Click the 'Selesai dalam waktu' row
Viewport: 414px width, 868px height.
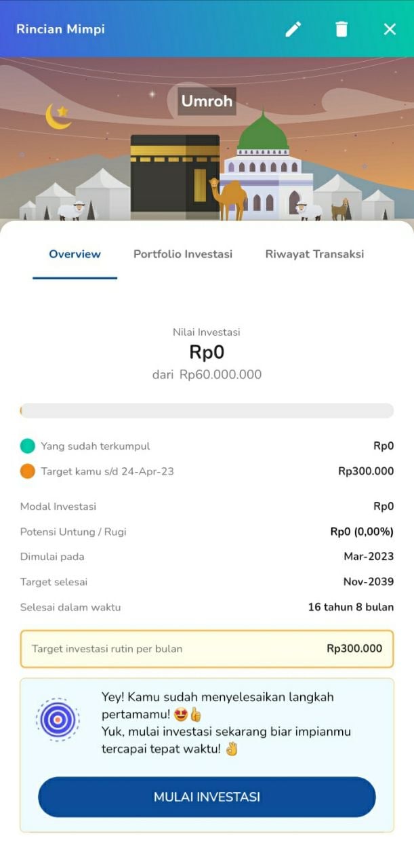coord(207,607)
